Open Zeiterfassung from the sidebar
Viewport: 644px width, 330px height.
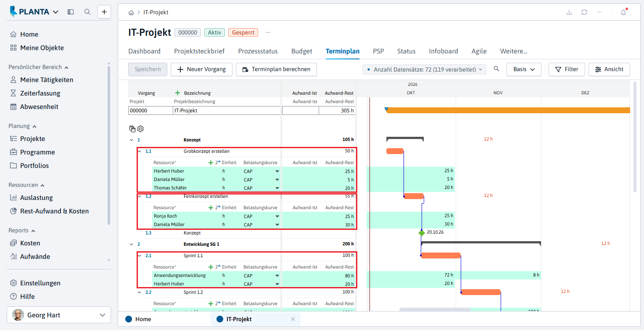click(40, 93)
